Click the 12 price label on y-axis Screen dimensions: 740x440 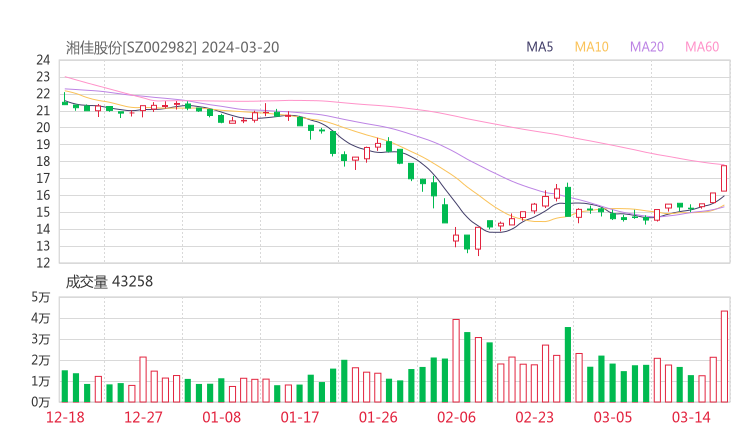click(43, 263)
